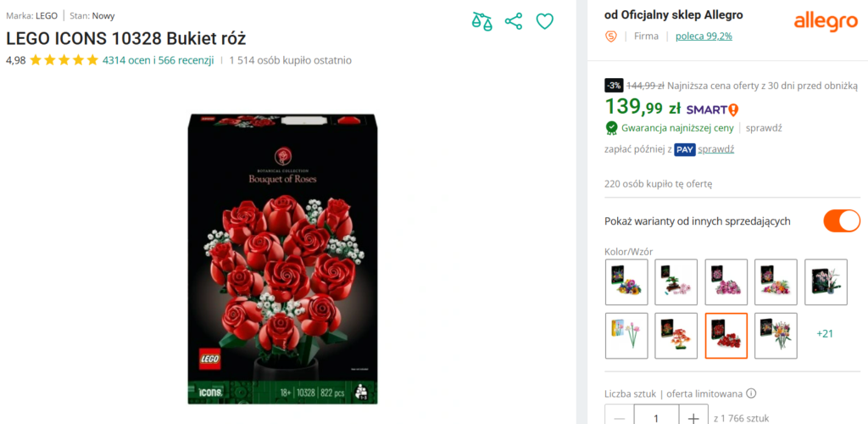Open the poleca 99,2% seller link
Viewport: 868px width, 424px height.
[x=704, y=36]
